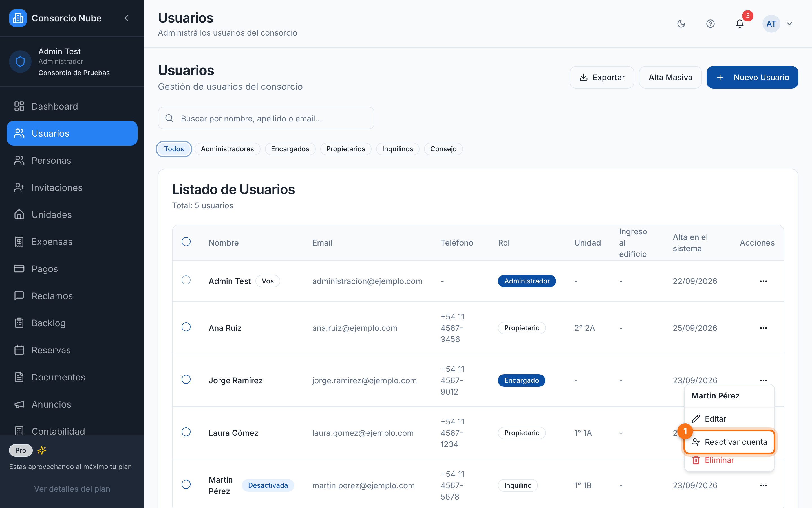Choose Eliminar in the context menu
Image resolution: width=812 pixels, height=508 pixels.
(x=729, y=460)
